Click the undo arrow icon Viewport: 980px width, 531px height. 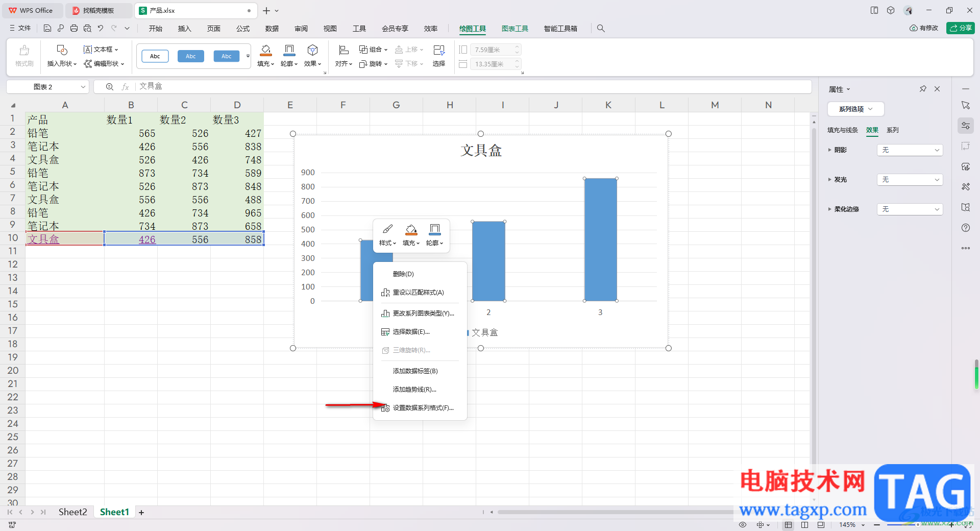(x=101, y=29)
